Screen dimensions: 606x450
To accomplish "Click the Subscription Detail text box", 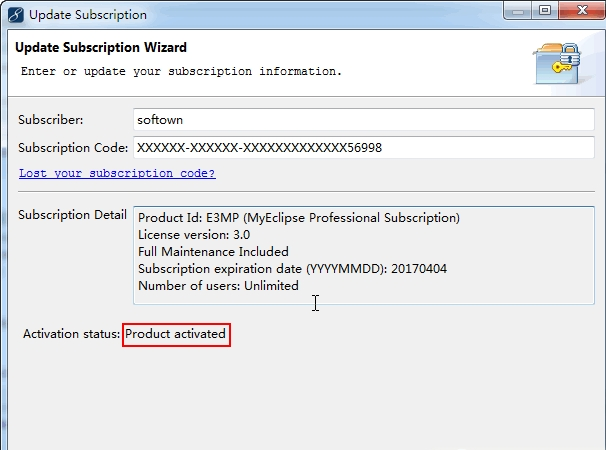I will click(364, 256).
